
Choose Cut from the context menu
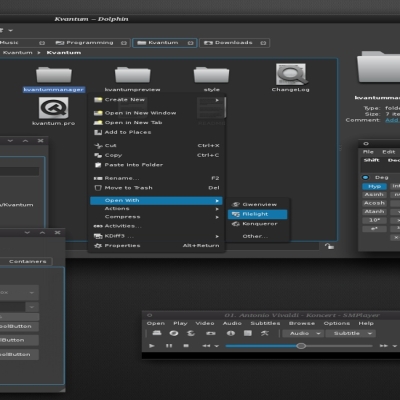point(157,146)
